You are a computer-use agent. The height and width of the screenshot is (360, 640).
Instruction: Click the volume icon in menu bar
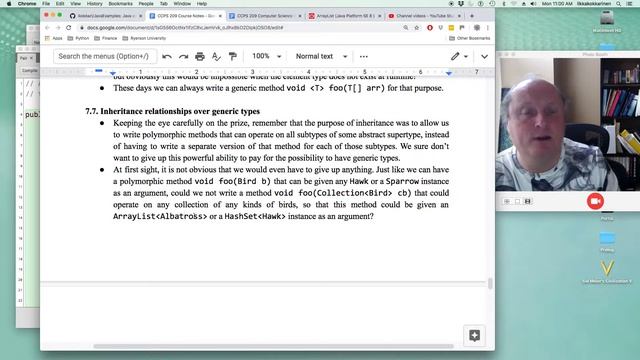533,3
